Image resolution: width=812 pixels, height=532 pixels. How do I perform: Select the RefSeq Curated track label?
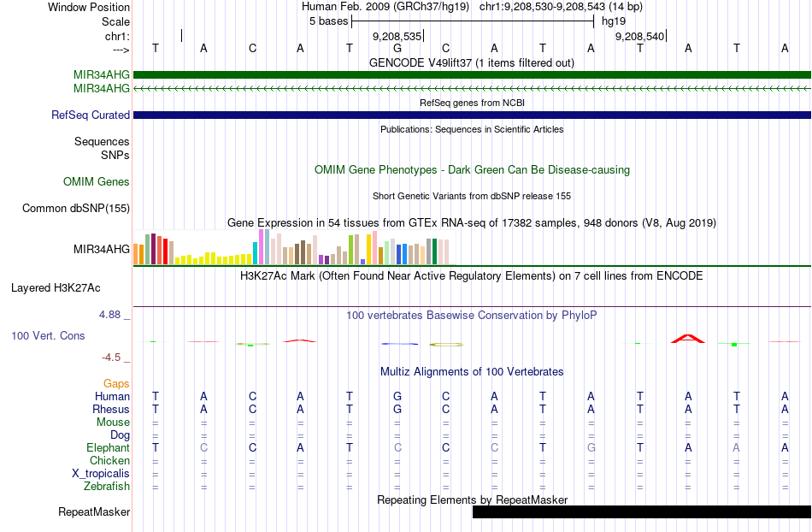coord(91,115)
